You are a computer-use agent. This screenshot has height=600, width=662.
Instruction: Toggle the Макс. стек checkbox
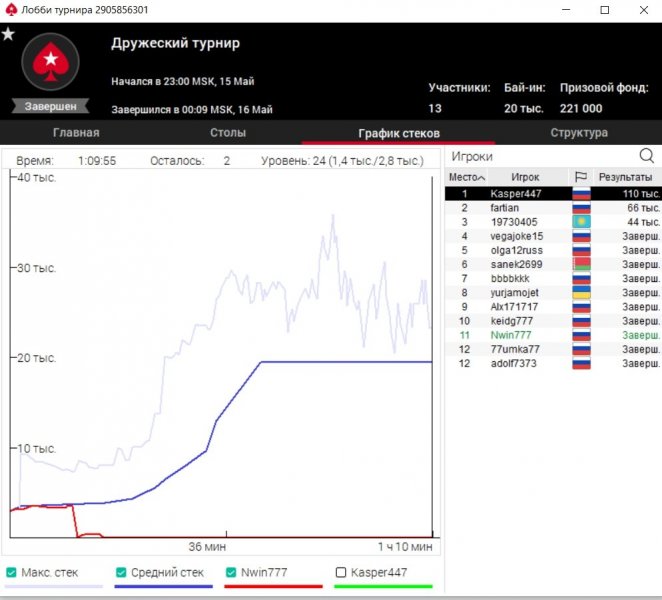pyautogui.click(x=12, y=573)
